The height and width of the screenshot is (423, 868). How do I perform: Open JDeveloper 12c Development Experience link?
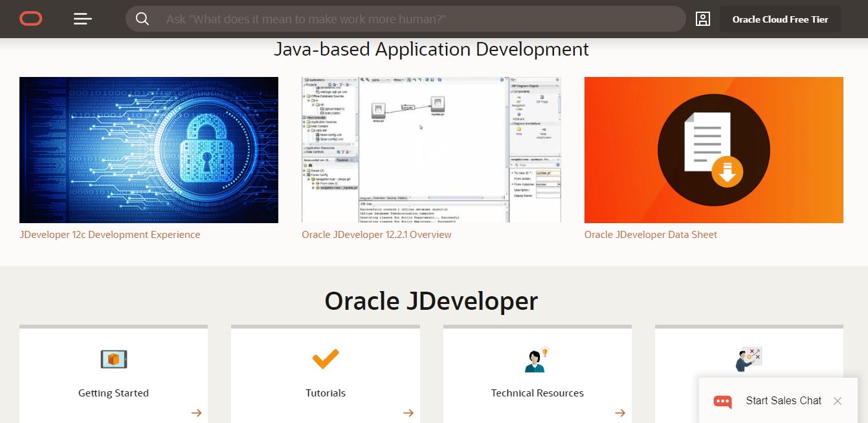pos(110,235)
